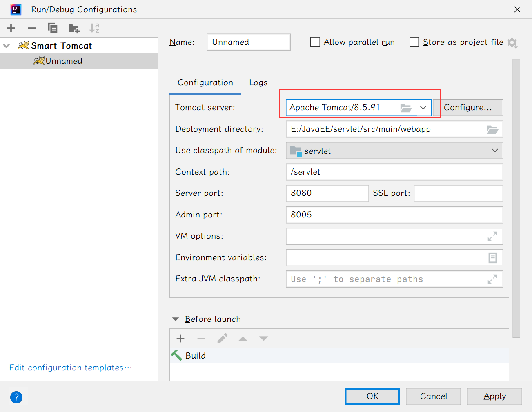532x412 pixels.
Task: Open help for this dialog
Action: coord(16,397)
